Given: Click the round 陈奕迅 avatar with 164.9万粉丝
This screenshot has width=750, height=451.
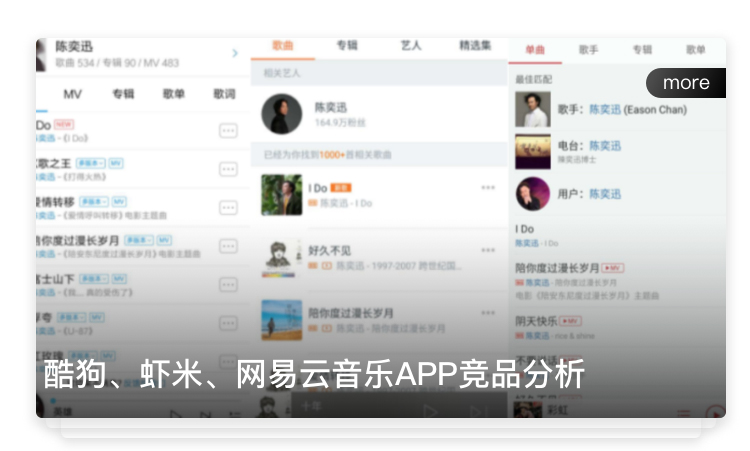Looking at the screenshot, I should [282, 114].
